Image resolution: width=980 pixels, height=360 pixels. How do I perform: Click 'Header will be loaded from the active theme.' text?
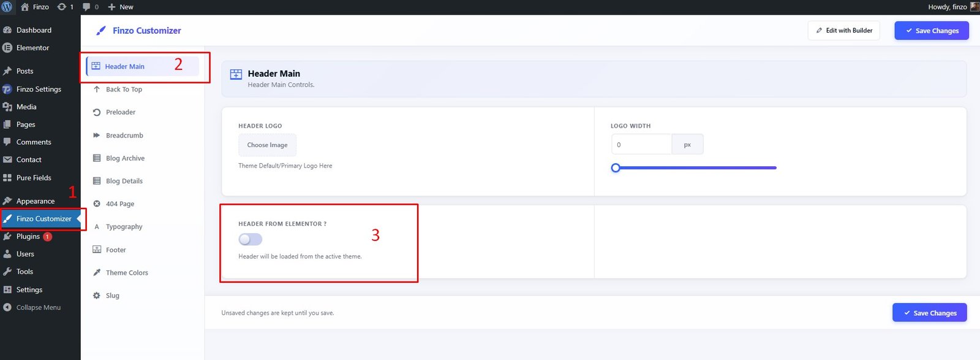tap(300, 256)
